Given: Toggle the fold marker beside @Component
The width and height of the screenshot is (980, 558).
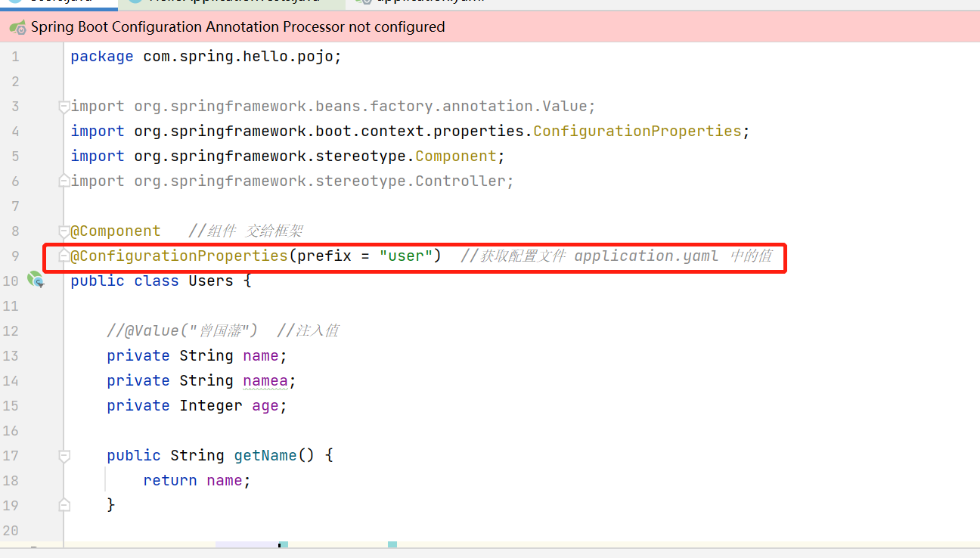Looking at the screenshot, I should coord(64,231).
